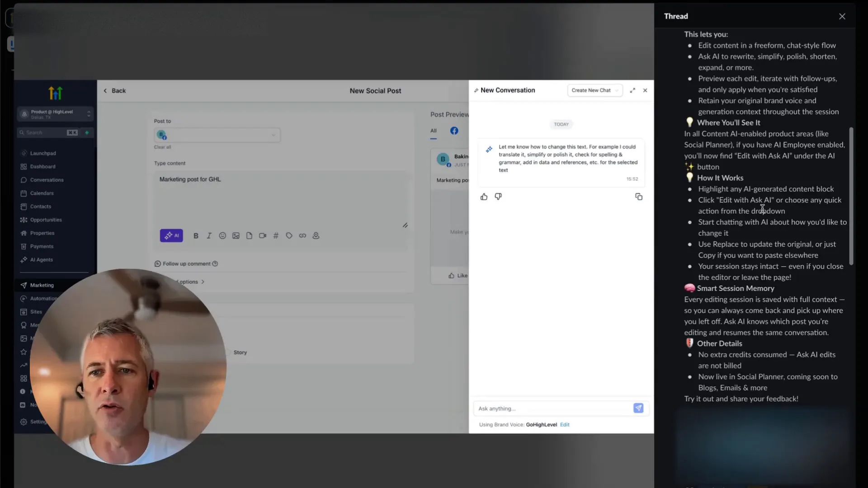This screenshot has width=868, height=488.
Task: Click the text area resize handle icon
Action: [x=405, y=225]
